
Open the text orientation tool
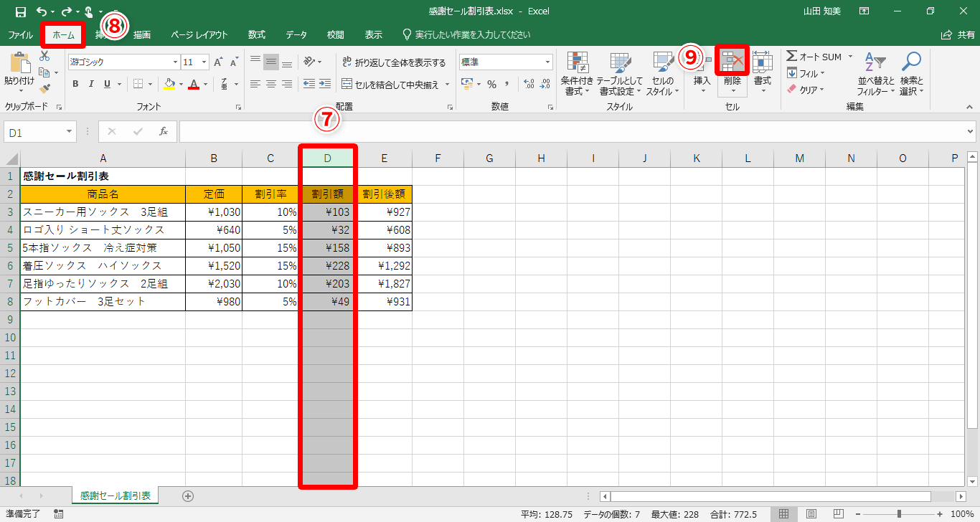(x=309, y=62)
